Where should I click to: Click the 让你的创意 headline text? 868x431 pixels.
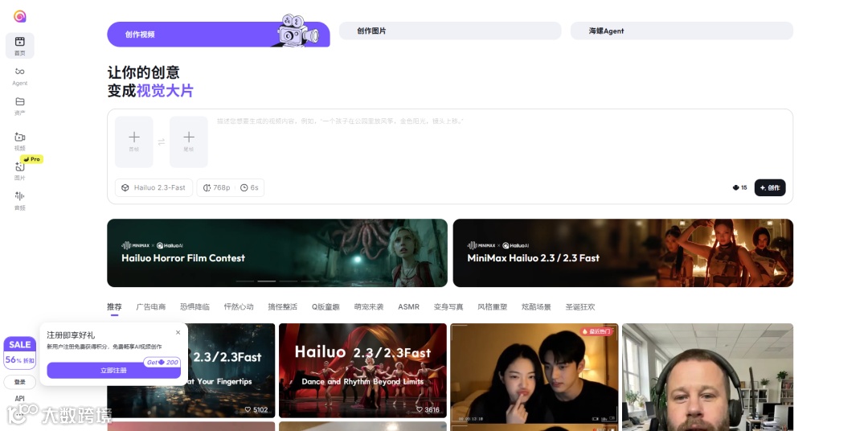click(143, 72)
